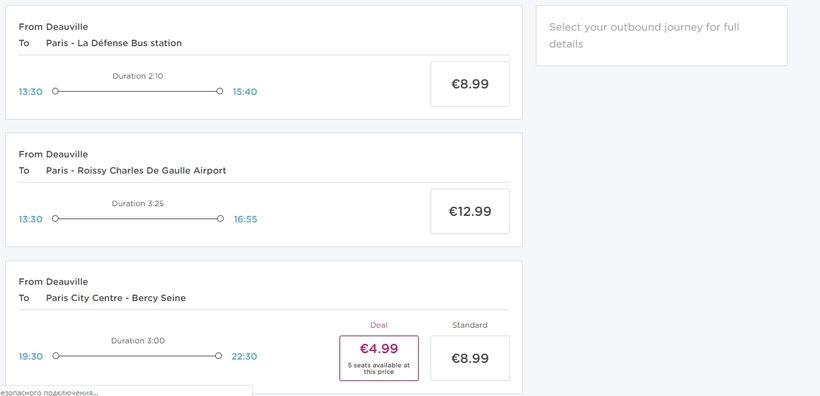
Task: Click the arrival circle marker beside 15:40
Action: pos(220,91)
